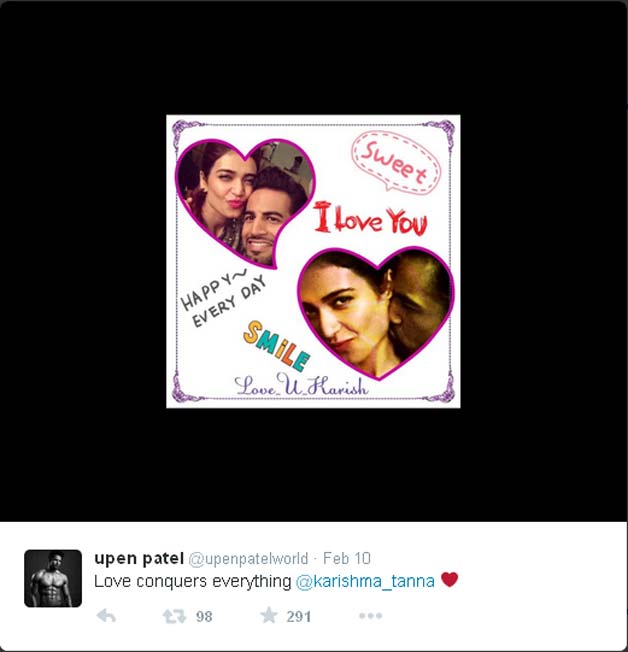Viewport: 628px width, 652px height.
Task: Click the pink 'Sweet' speech bubble sticker
Action: click(x=396, y=162)
